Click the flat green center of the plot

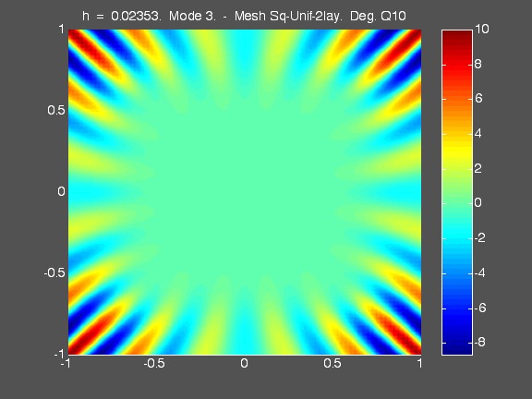(x=245, y=192)
